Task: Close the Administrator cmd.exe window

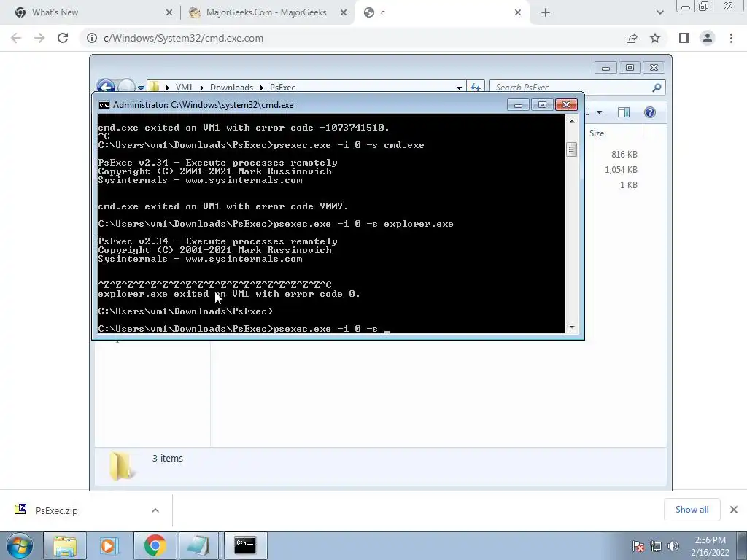Action: click(x=566, y=105)
